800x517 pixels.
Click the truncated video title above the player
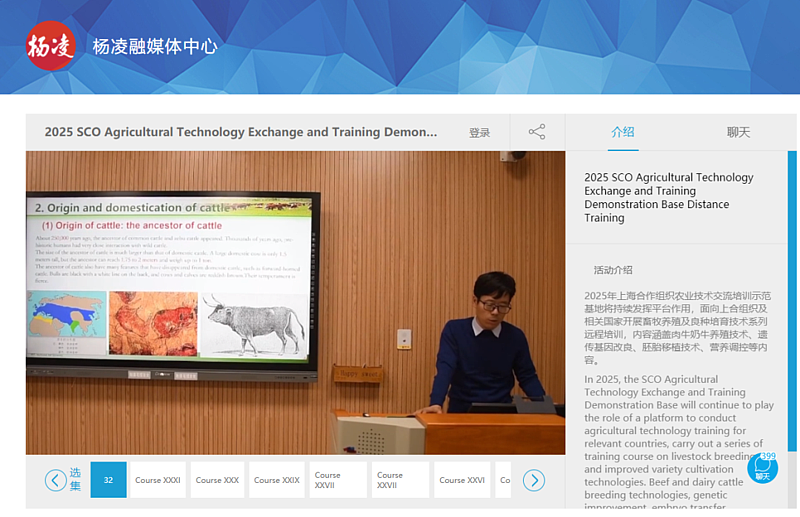(241, 132)
